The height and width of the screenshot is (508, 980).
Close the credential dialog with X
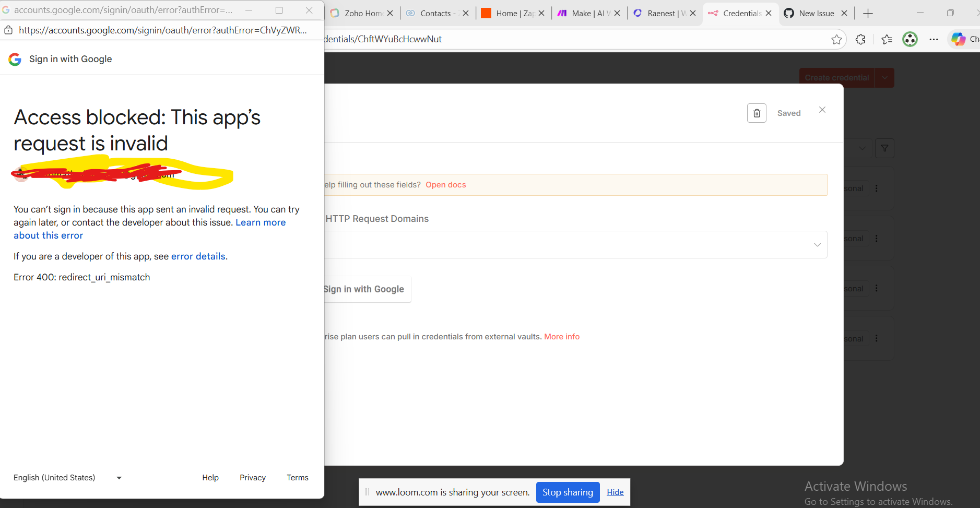pos(822,110)
